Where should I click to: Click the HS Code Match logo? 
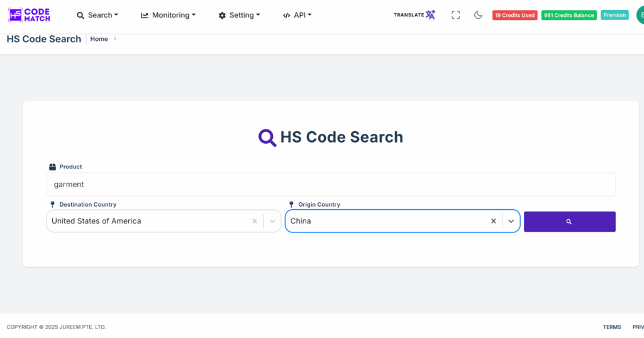coord(29,15)
